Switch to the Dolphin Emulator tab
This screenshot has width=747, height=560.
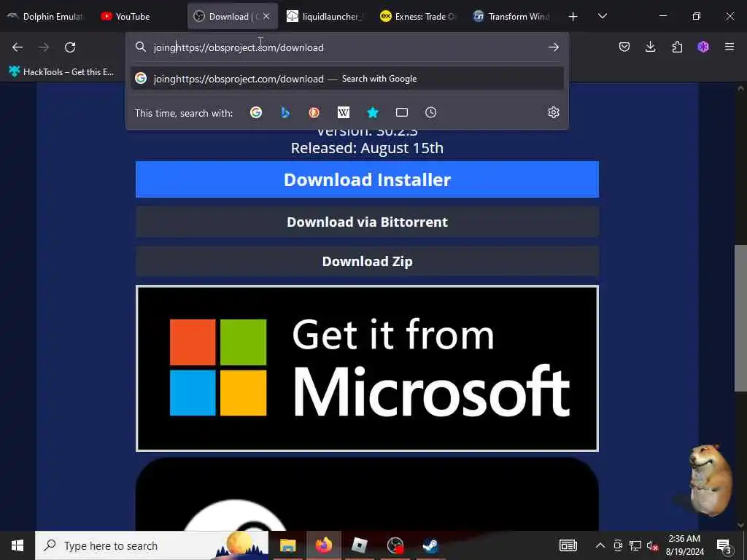pos(46,17)
